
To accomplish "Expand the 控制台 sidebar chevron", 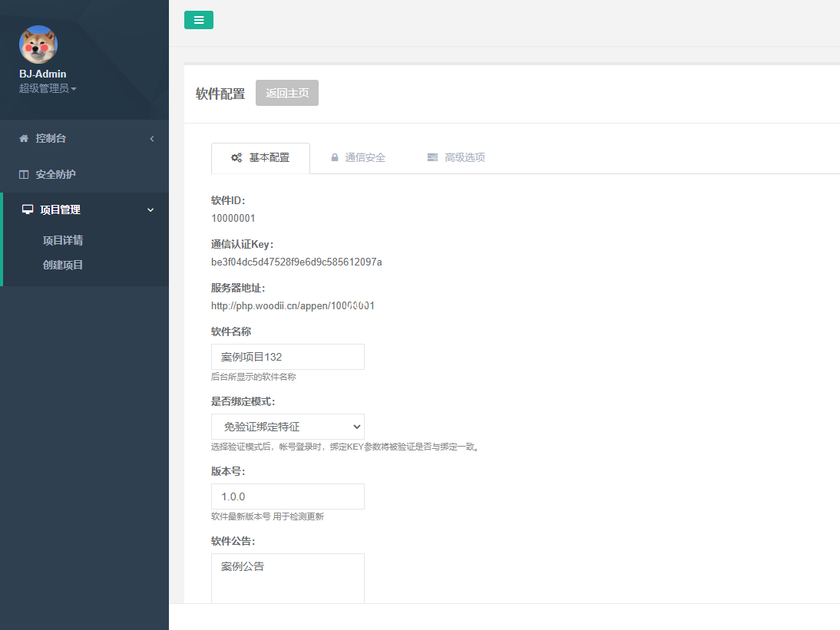I will 151,138.
